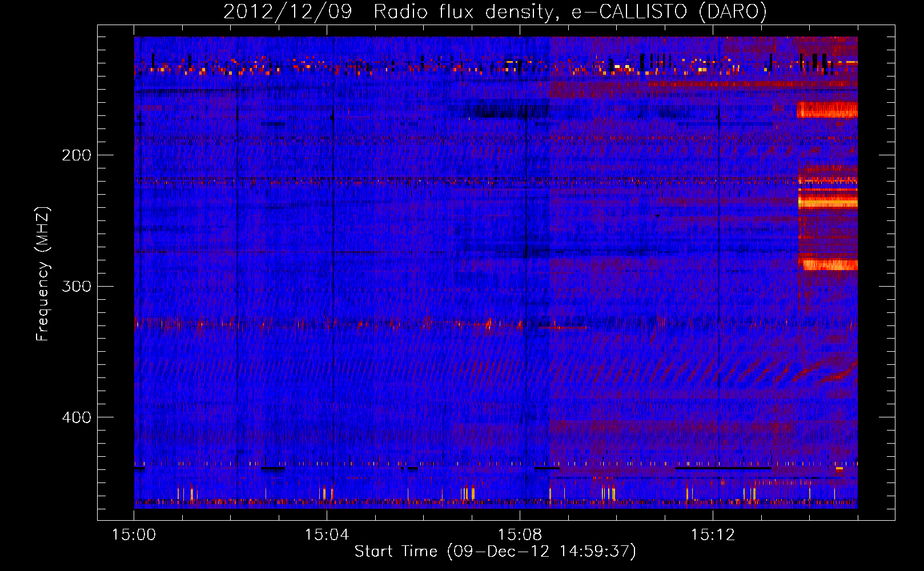Viewport: 924px width, 571px height.
Task: Click the '2012/12/09' date in the title
Action: pyautogui.click(x=287, y=12)
